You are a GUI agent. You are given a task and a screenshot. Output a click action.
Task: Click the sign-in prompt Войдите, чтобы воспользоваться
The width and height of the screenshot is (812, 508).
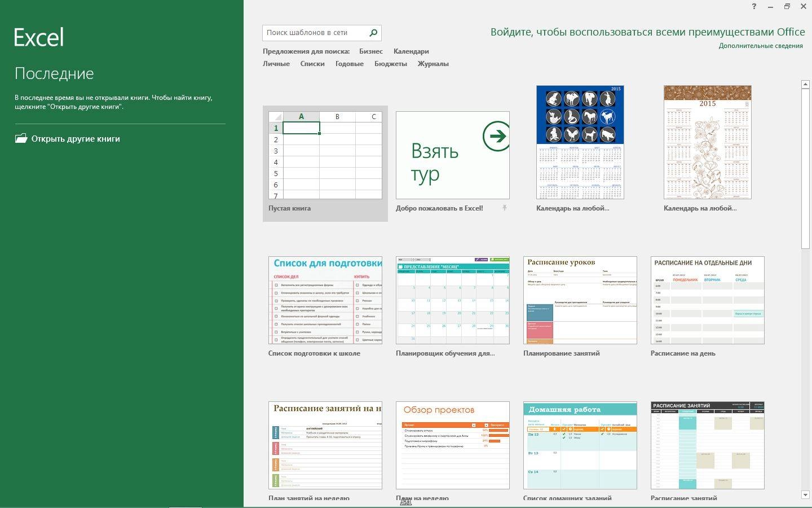click(648, 32)
